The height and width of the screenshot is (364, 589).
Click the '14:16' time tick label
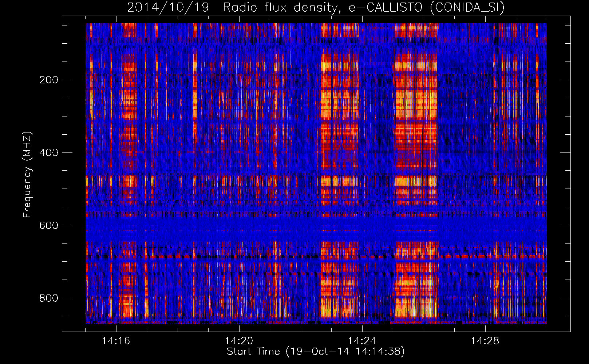coord(116,341)
